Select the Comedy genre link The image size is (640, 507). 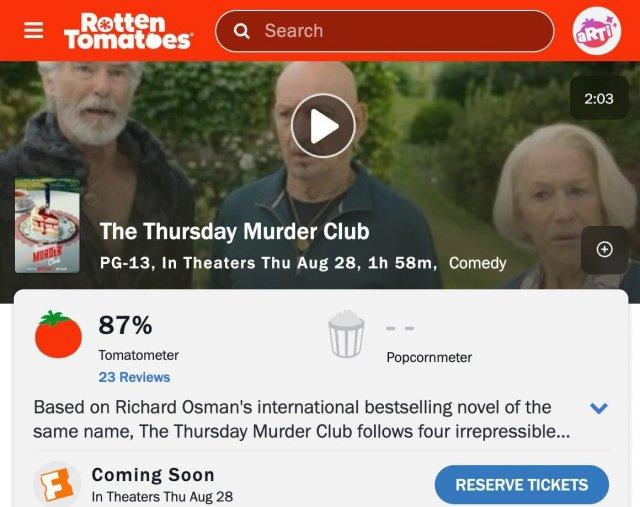tap(478, 263)
